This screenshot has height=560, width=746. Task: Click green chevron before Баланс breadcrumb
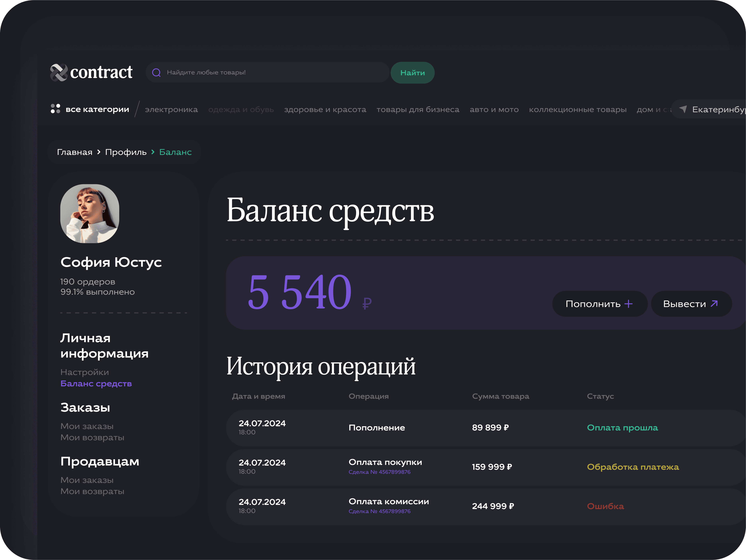click(153, 152)
